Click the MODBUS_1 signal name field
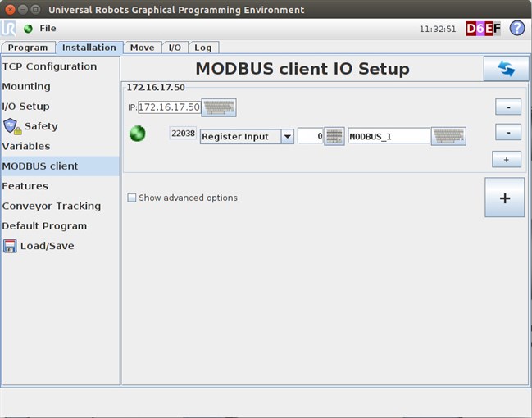 (x=389, y=136)
